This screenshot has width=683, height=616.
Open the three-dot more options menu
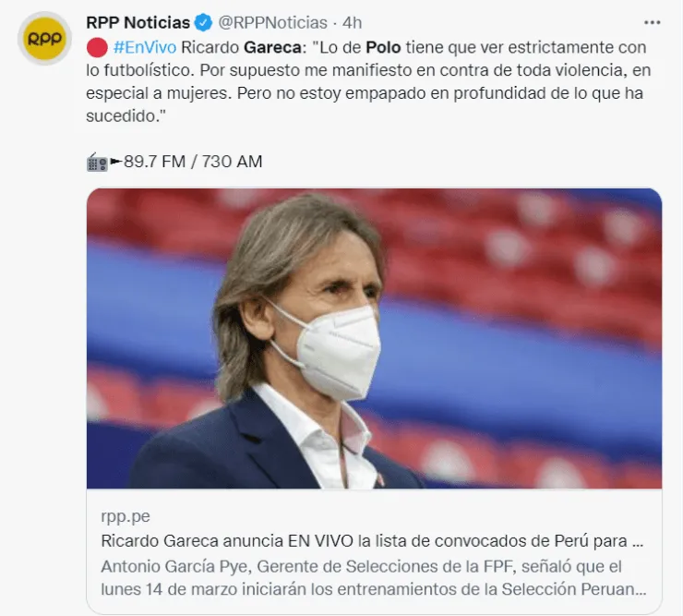point(652,23)
